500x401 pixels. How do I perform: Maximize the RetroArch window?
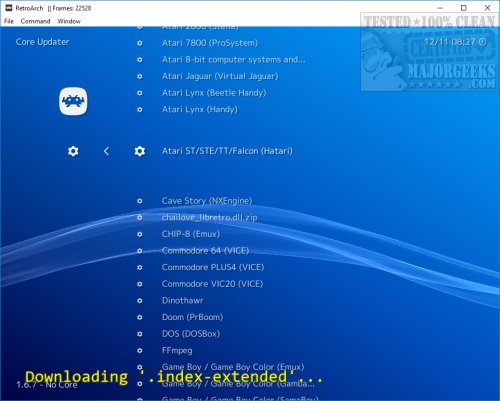click(463, 8)
